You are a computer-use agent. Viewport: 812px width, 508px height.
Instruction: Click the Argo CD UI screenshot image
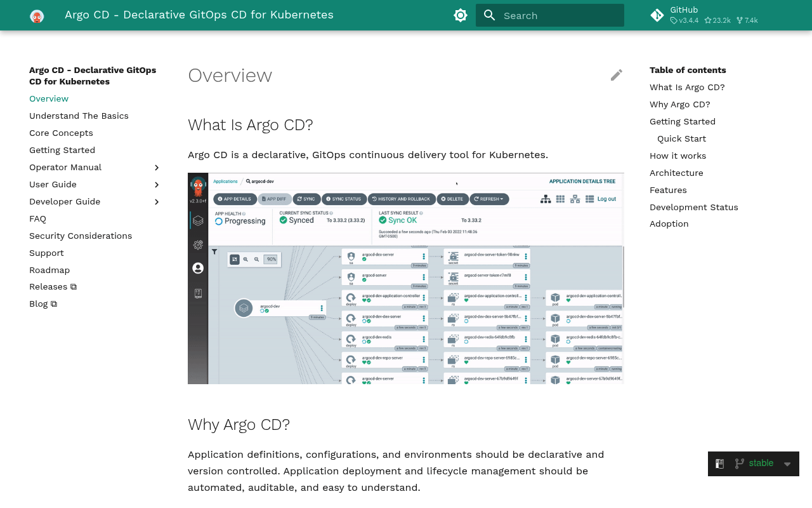click(x=406, y=278)
